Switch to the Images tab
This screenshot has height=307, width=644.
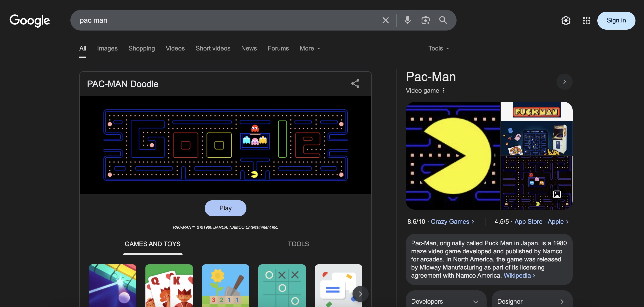pos(107,48)
